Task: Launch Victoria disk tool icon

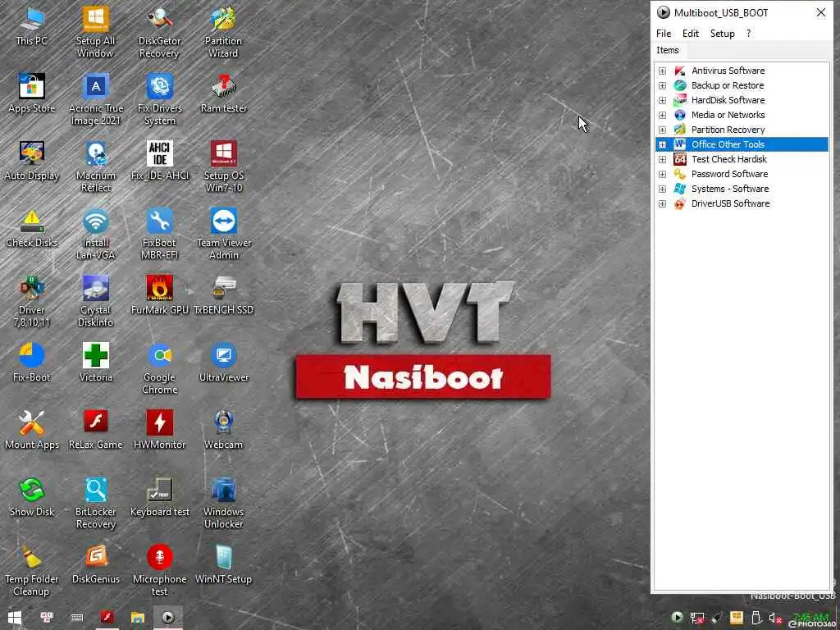Action: pyautogui.click(x=95, y=363)
